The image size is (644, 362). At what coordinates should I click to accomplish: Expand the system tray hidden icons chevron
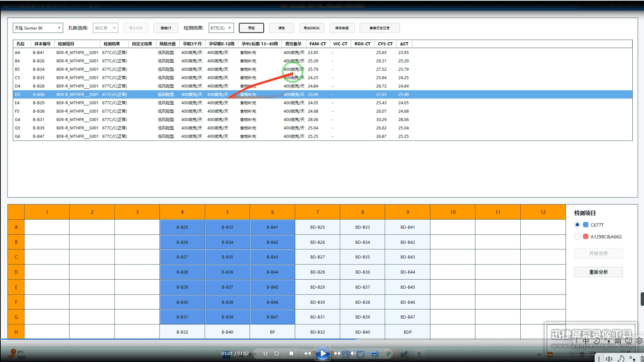[x=539, y=354]
